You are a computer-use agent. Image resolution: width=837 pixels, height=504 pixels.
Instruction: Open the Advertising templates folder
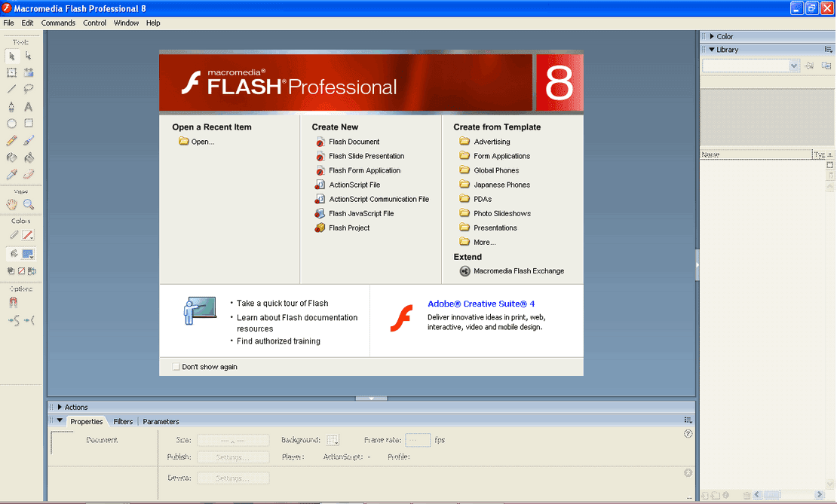(x=485, y=142)
